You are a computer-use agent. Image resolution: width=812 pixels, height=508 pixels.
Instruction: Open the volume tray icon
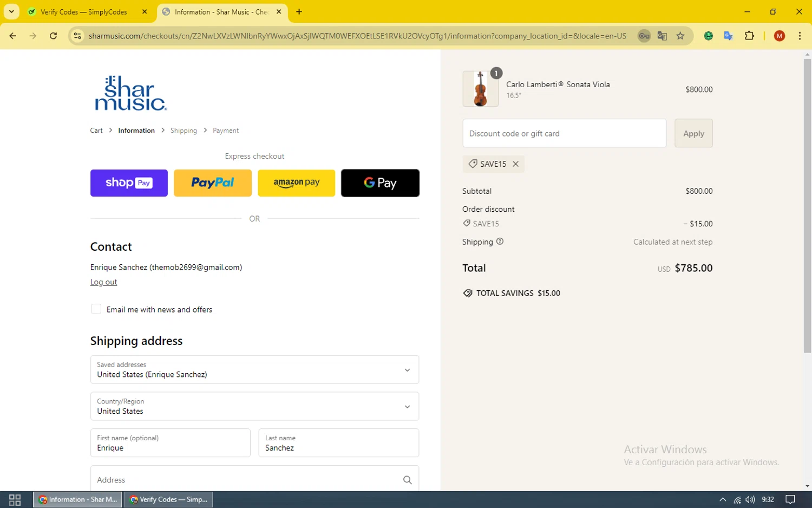point(750,499)
